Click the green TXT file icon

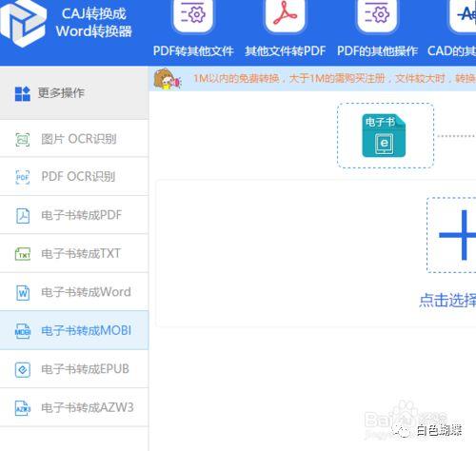[23, 254]
